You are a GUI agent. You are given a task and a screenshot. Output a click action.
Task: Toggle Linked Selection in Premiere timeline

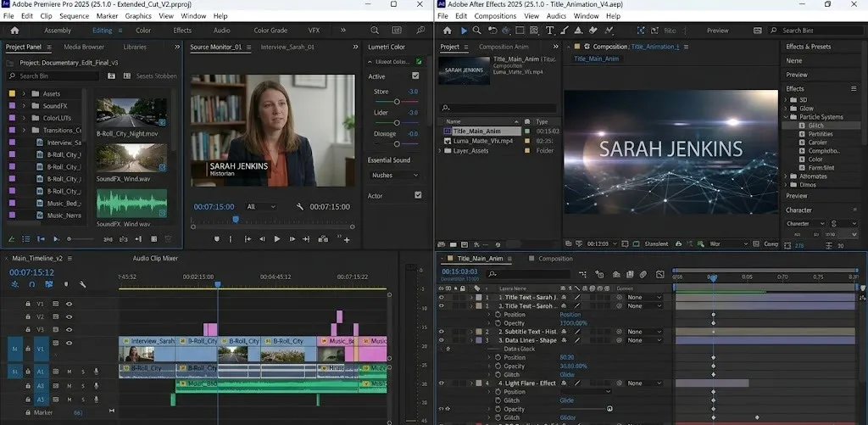click(48, 284)
